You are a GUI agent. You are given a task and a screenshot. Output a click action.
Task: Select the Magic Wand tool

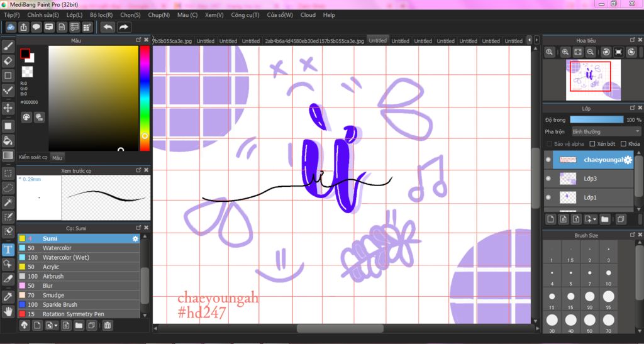click(x=8, y=202)
